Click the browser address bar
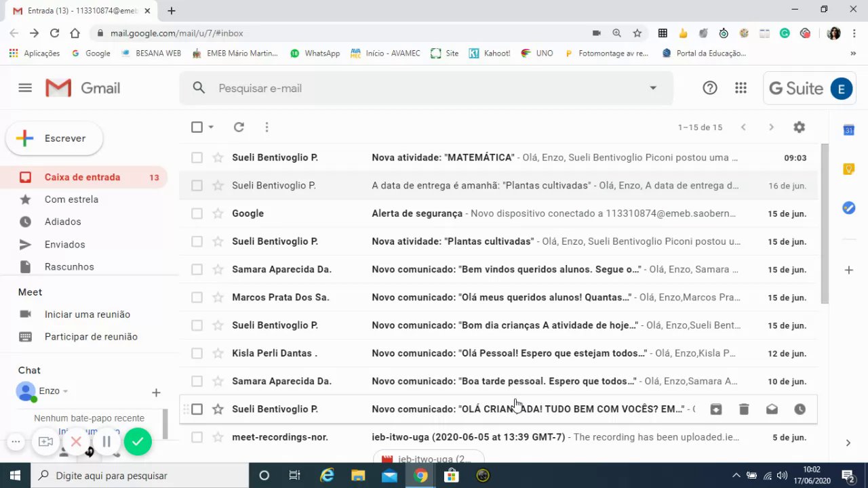The height and width of the screenshot is (488, 868). (x=339, y=33)
